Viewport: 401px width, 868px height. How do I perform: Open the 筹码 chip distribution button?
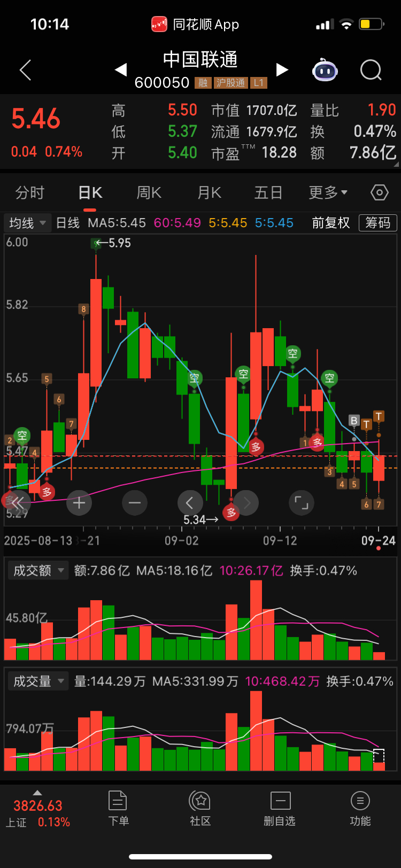(x=378, y=223)
